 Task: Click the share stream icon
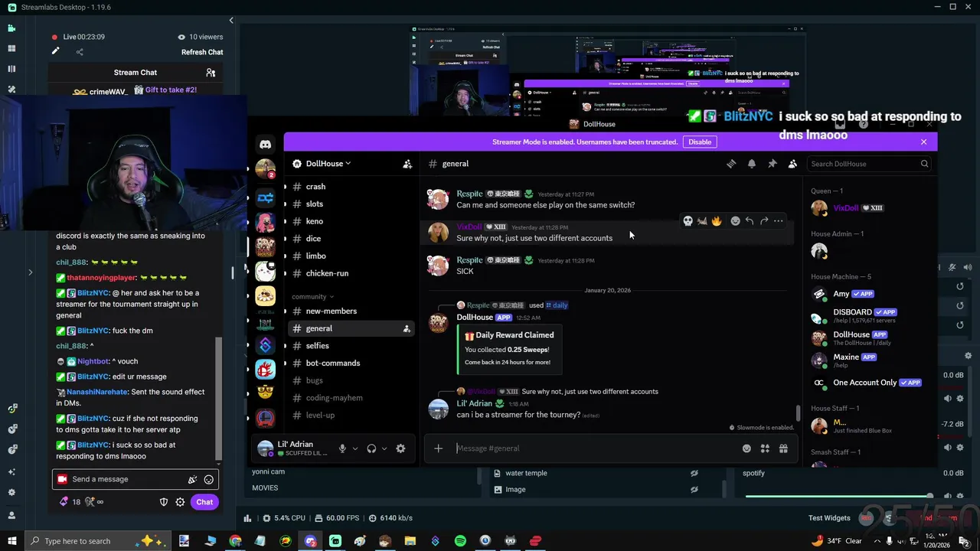point(80,52)
